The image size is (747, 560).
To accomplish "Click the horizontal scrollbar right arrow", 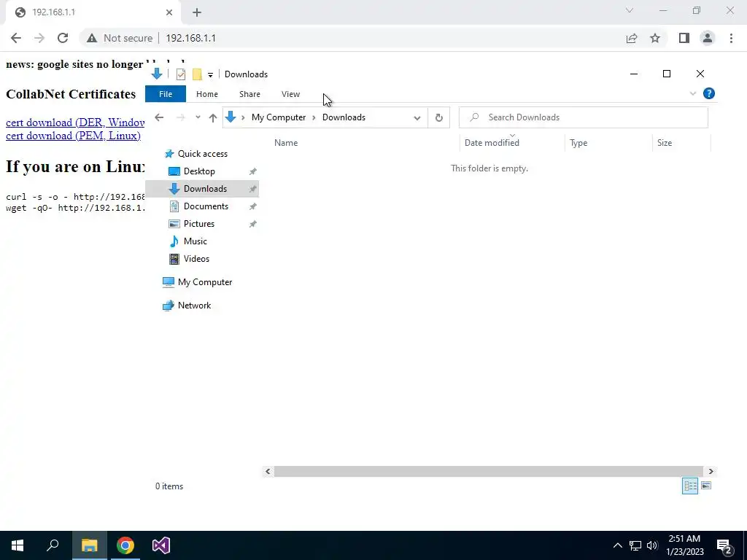I will click(x=711, y=472).
